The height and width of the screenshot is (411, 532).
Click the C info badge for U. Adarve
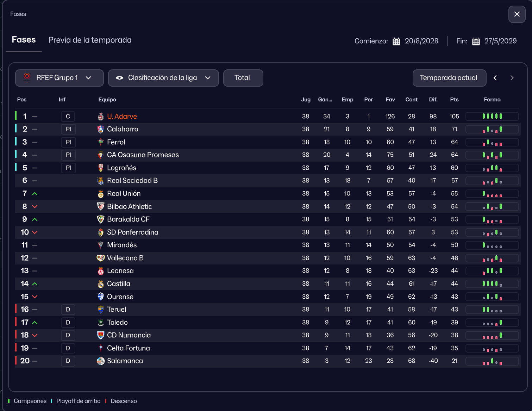click(x=68, y=117)
